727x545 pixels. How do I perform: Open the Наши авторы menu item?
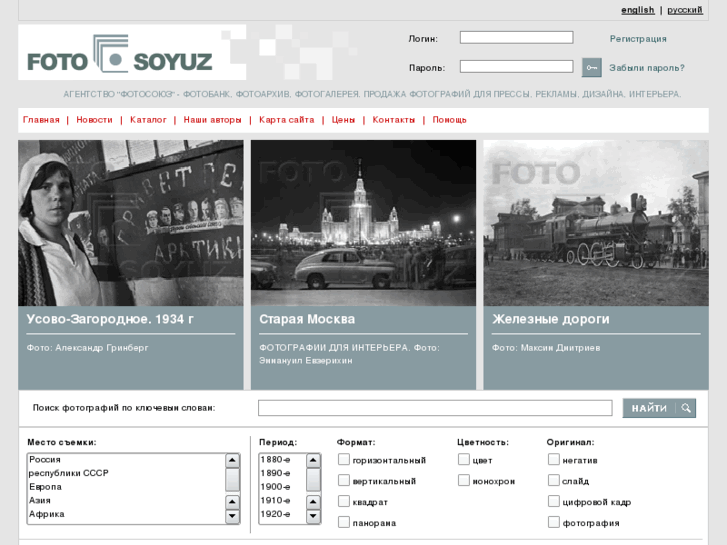point(212,120)
